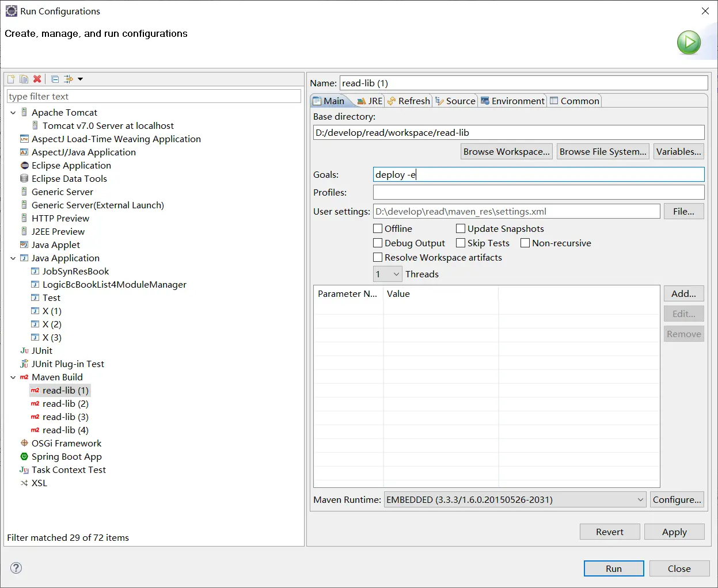Close the Run Configurations dialog
718x588 pixels.
(679, 568)
